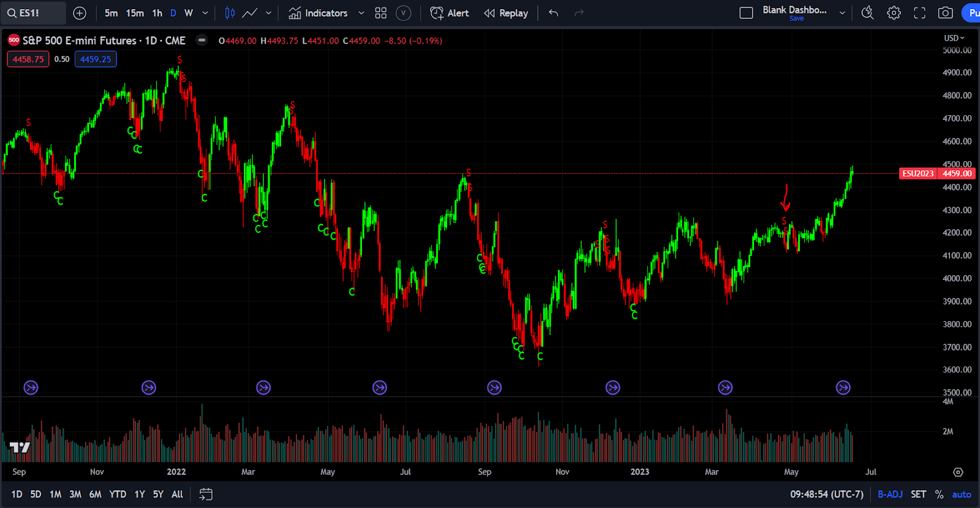Open the Blank Dashboard layout dropdown arrow
This screenshot has height=508, width=980.
click(842, 13)
